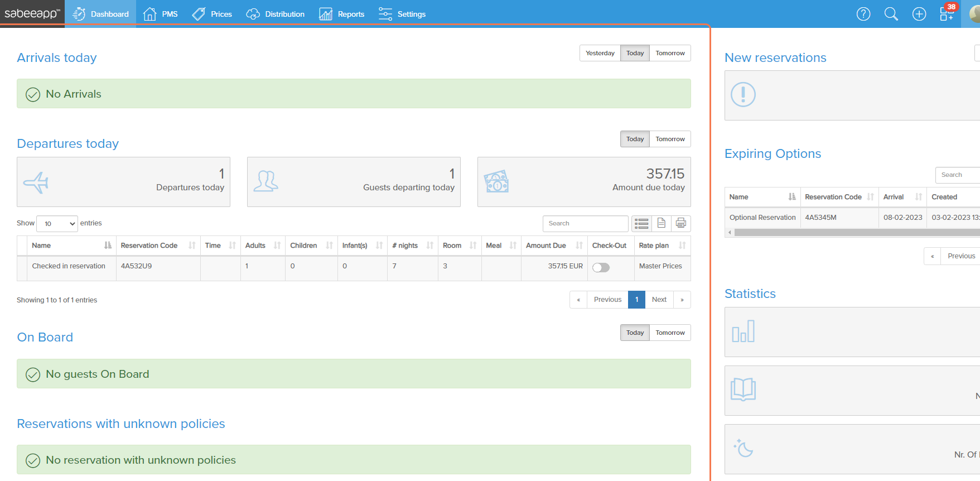
Task: Click the bar chart Statistics icon
Action: 744,331
